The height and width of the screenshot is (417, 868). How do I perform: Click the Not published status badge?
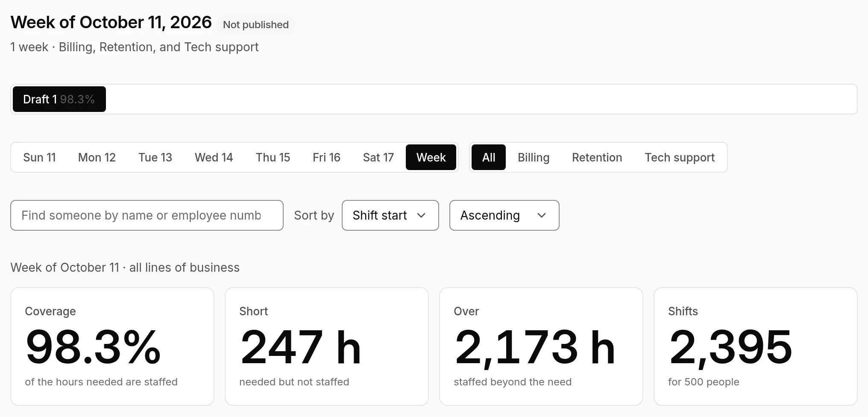tap(256, 24)
